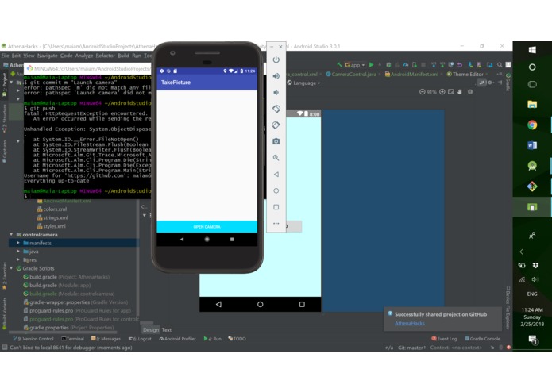
Task: Collapse the controlcamera module node
Action: 11,235
